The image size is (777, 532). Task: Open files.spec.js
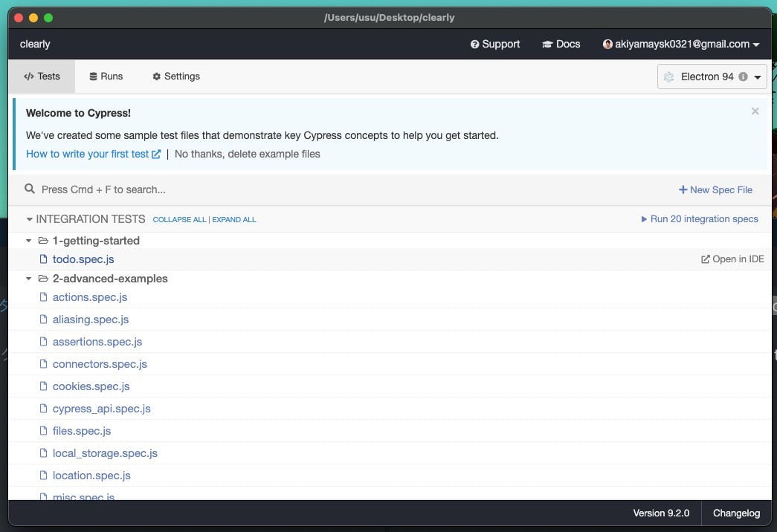[82, 431]
